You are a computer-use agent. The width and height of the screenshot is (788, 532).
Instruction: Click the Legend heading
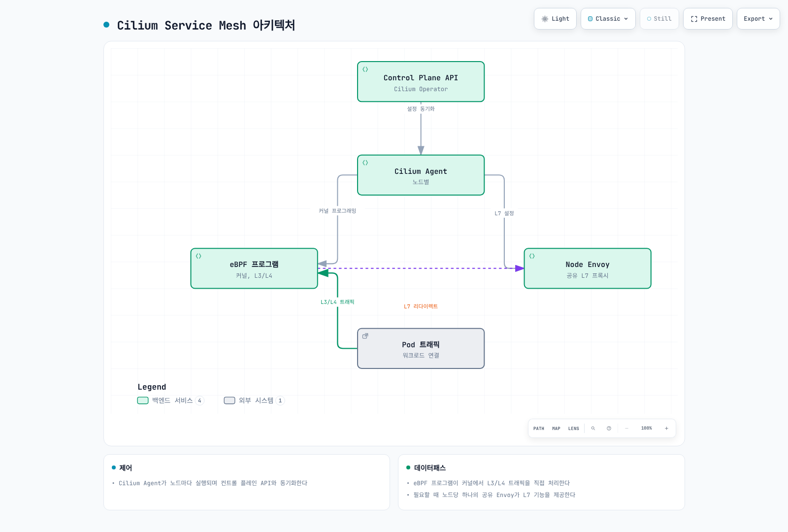152,387
